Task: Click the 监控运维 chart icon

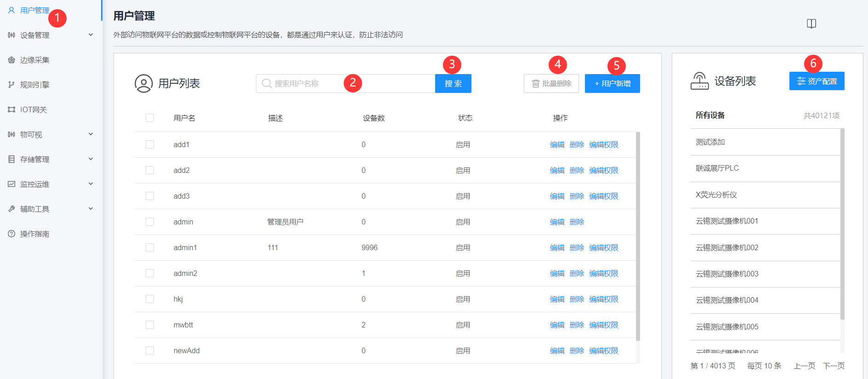Action: 11,184
